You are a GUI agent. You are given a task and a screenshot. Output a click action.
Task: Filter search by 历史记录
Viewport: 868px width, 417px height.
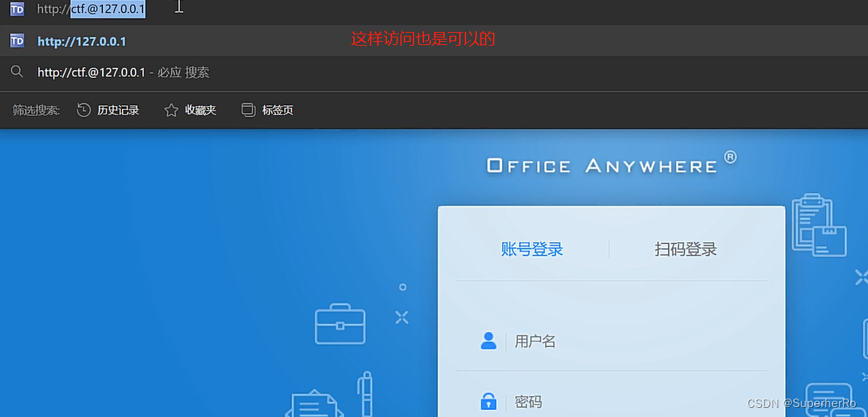click(x=108, y=110)
